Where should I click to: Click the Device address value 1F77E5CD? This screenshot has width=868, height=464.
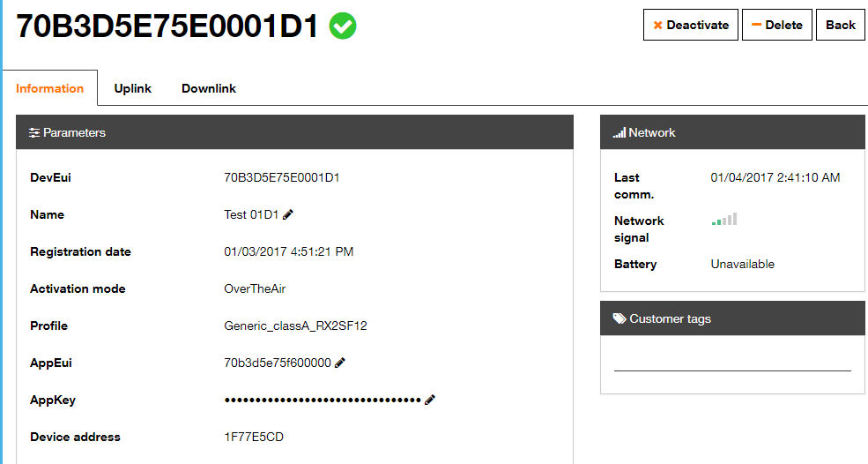pyautogui.click(x=254, y=437)
